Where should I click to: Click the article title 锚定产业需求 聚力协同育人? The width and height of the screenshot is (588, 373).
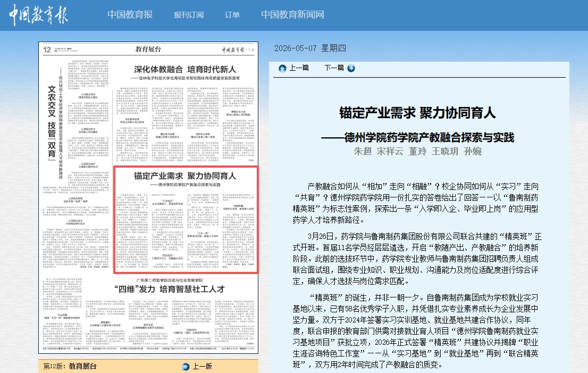(417, 113)
